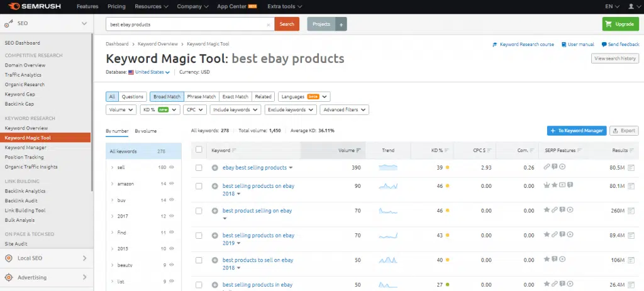This screenshot has width=644, height=291.
Task: Expand the 'amazon' keyword group
Action: click(112, 184)
